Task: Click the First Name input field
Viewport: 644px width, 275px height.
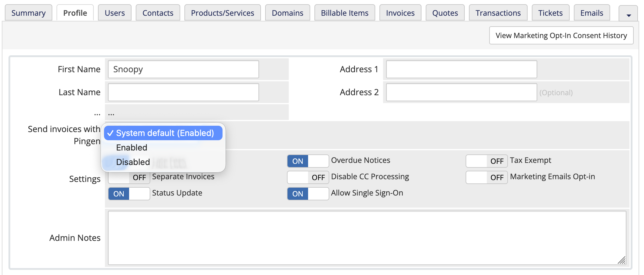Action: [184, 69]
